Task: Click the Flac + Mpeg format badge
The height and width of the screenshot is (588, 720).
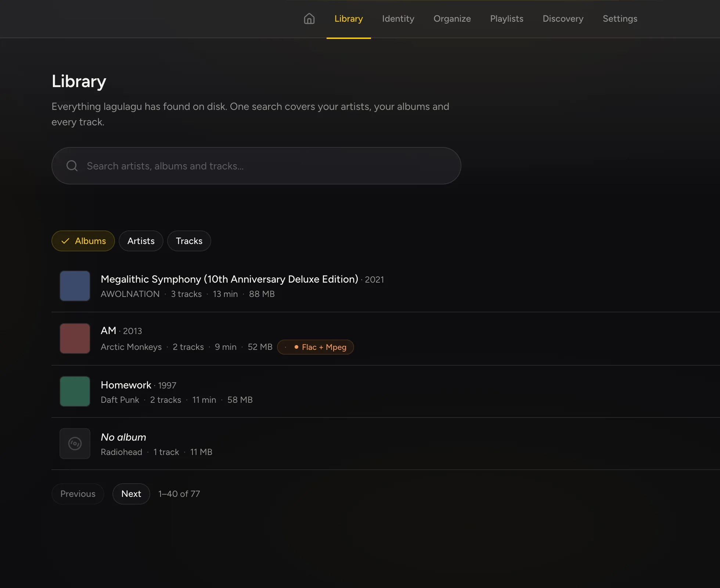Action: (x=316, y=347)
